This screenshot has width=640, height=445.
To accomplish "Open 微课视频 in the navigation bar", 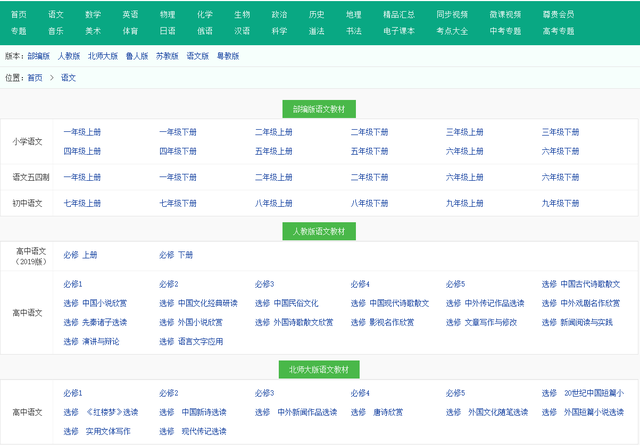I will (x=505, y=15).
